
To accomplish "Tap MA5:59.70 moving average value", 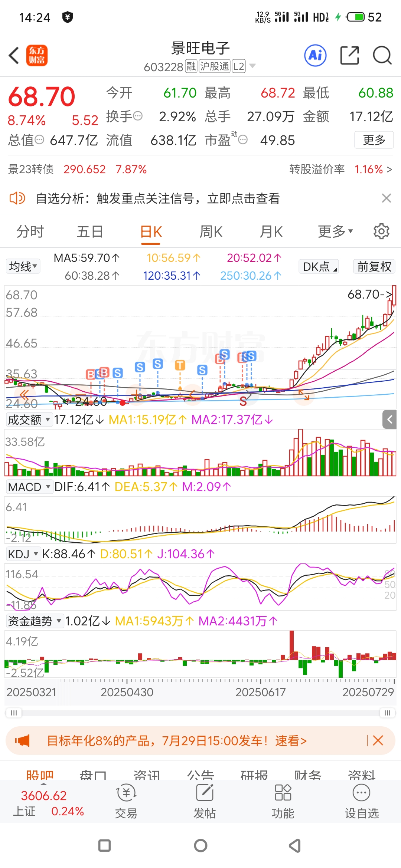I will [x=87, y=258].
